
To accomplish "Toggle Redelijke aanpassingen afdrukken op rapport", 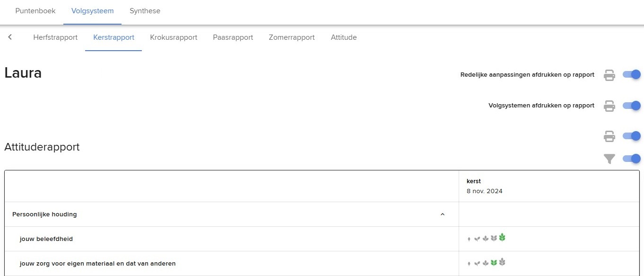I will point(632,74).
